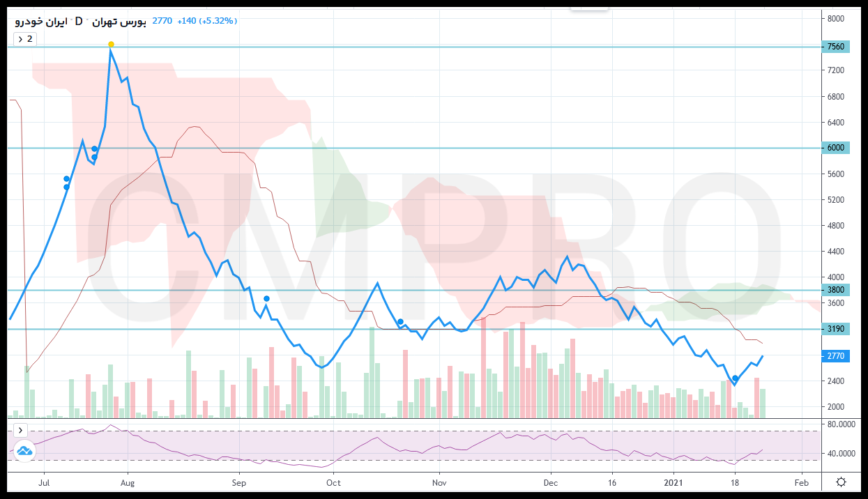Click the 2400 label on the price axis
The width and height of the screenshot is (868, 499).
(837, 381)
